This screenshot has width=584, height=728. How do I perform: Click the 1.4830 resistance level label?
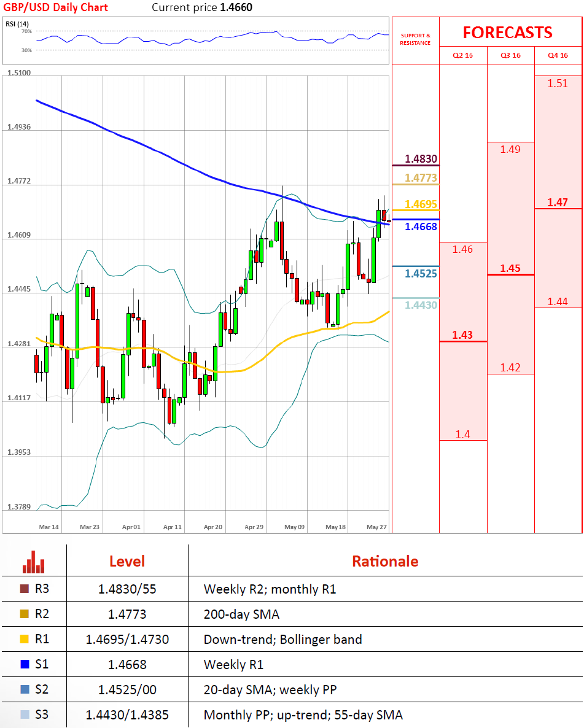pyautogui.click(x=421, y=159)
